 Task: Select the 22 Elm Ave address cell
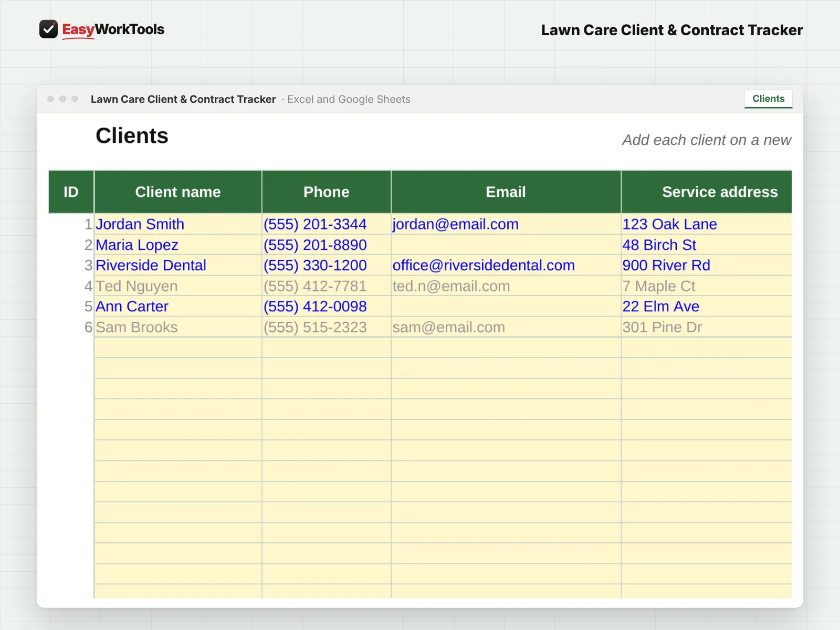pyautogui.click(x=707, y=307)
